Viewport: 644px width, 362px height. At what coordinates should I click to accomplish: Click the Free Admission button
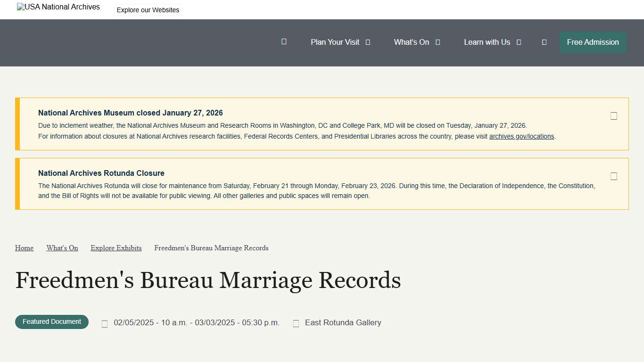pos(593,42)
